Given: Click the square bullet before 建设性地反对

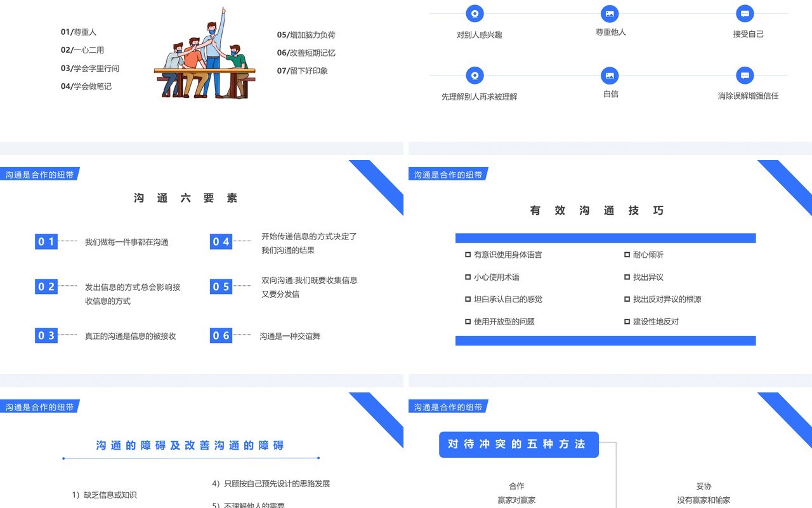Looking at the screenshot, I should click(x=627, y=321).
